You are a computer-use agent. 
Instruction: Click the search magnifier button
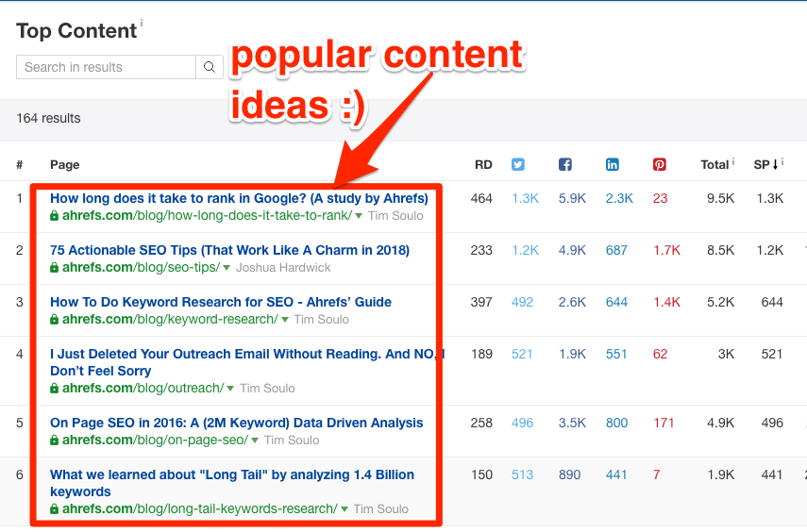210,67
